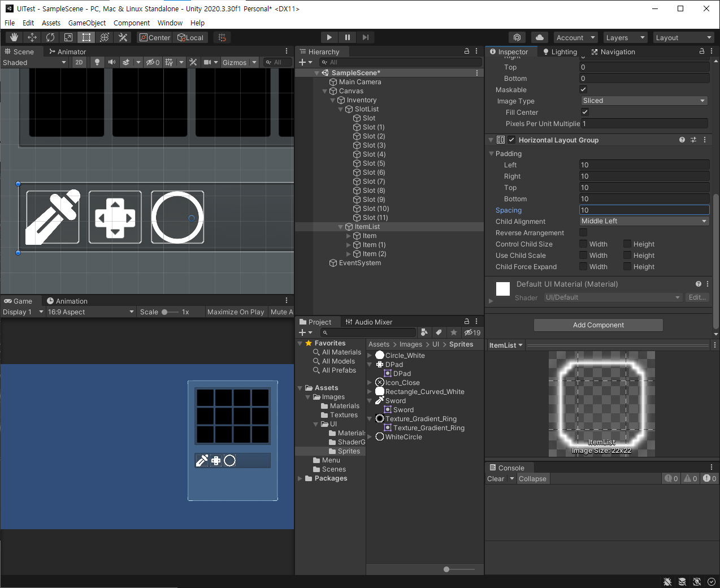720x588 pixels.
Task: Open custom editor tools
Action: click(x=123, y=37)
